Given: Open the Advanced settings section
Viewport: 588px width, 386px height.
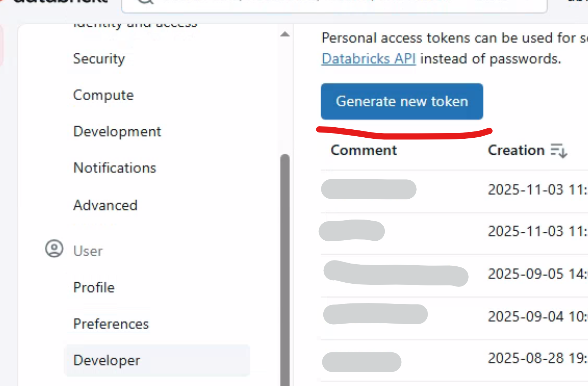Looking at the screenshot, I should [x=105, y=205].
